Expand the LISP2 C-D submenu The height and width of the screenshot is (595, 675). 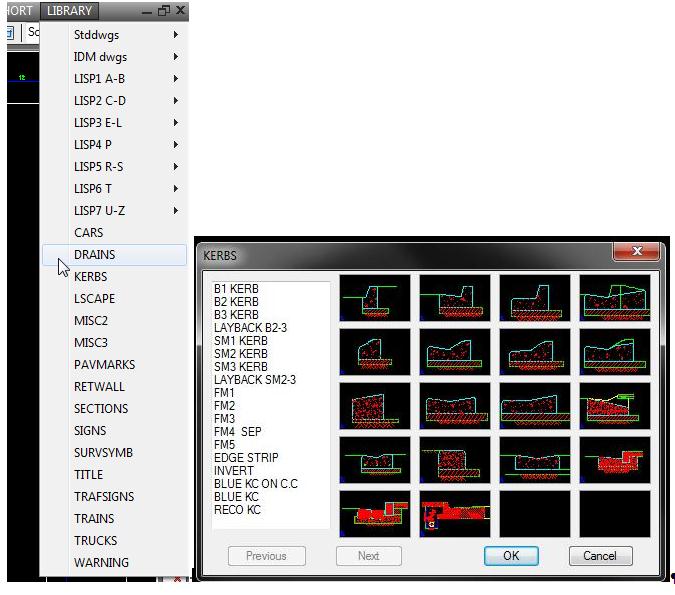click(x=115, y=100)
